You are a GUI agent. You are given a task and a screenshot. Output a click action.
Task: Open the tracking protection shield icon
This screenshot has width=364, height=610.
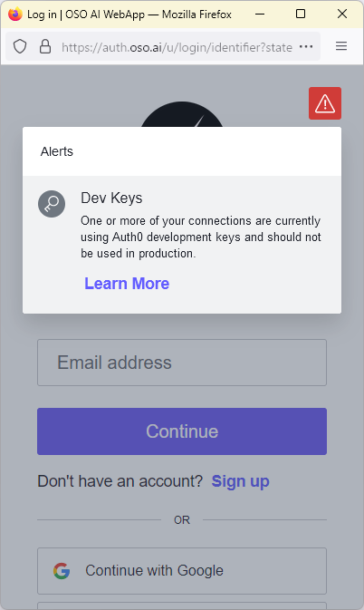[20, 47]
